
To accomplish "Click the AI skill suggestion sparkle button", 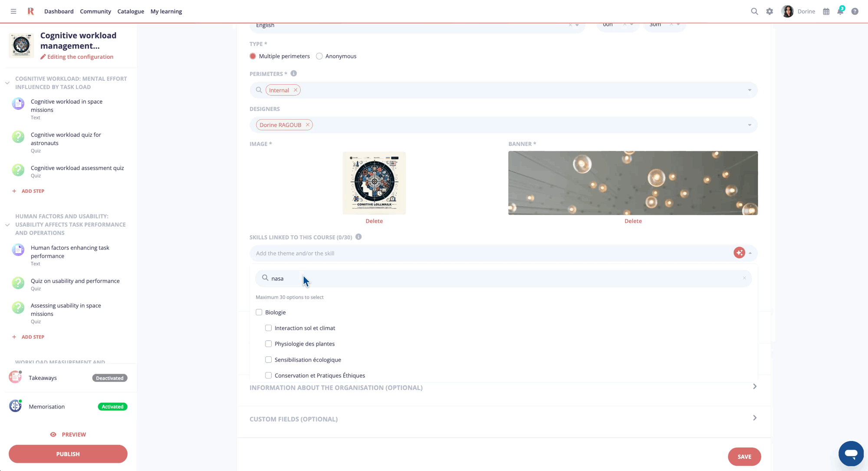I will click(739, 253).
